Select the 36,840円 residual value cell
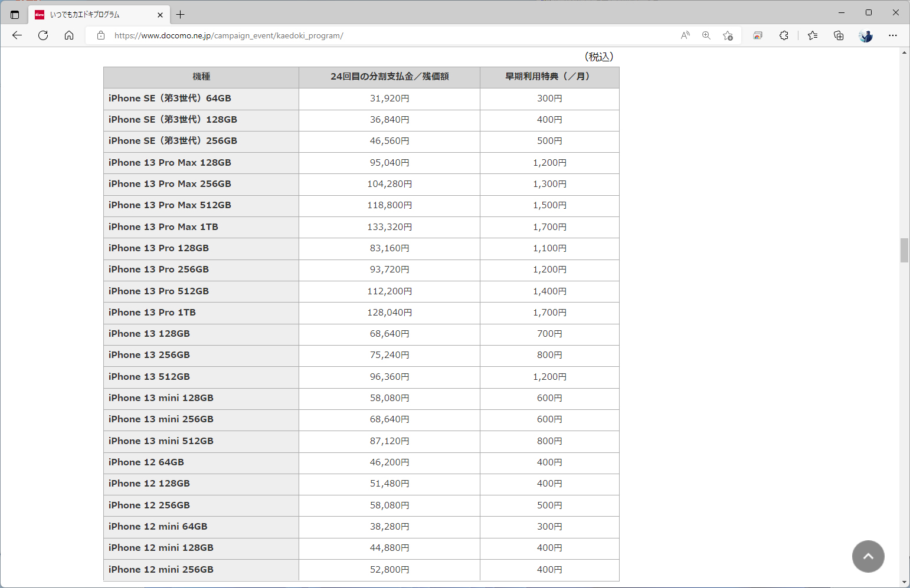Viewport: 910px width, 588px height. coord(389,120)
